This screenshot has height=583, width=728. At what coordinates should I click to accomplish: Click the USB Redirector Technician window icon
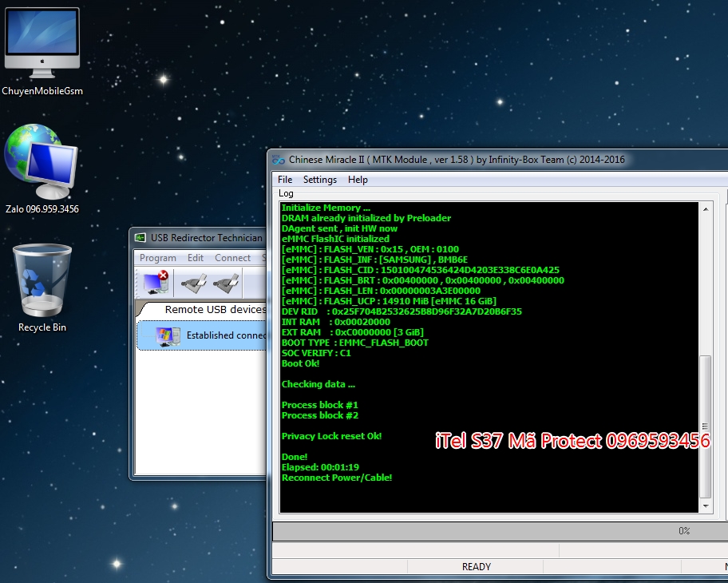[140, 238]
